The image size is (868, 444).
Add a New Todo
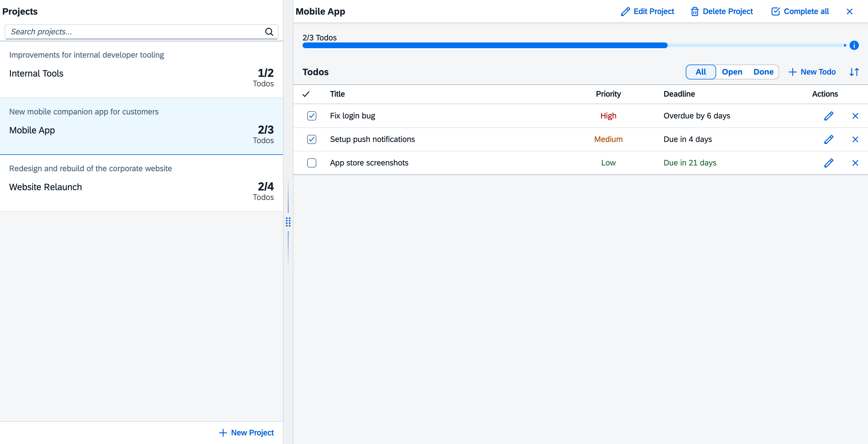pos(812,72)
